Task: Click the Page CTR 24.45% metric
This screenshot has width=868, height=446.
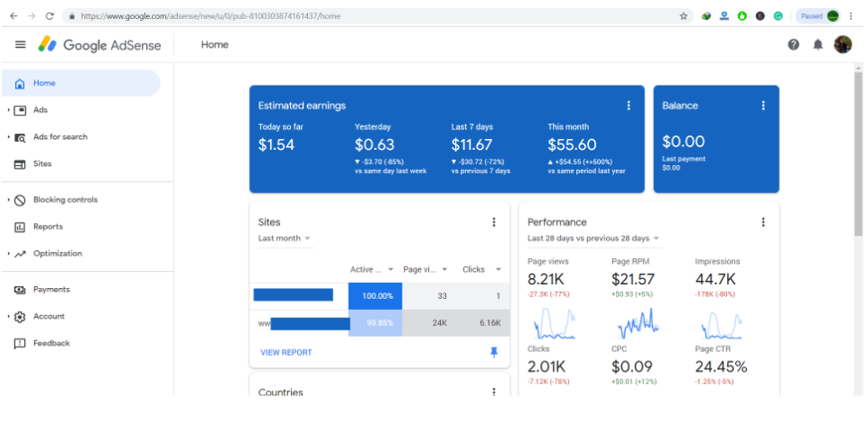Action: tap(722, 366)
